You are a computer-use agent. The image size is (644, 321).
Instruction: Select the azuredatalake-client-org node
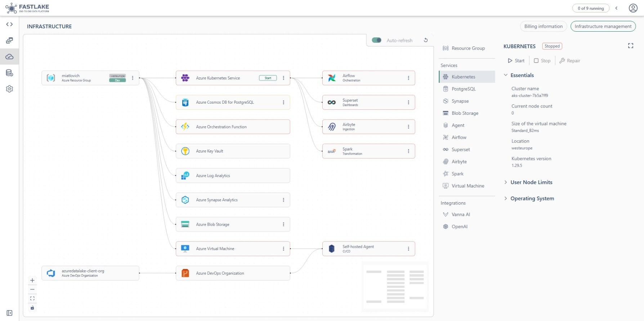(90, 273)
